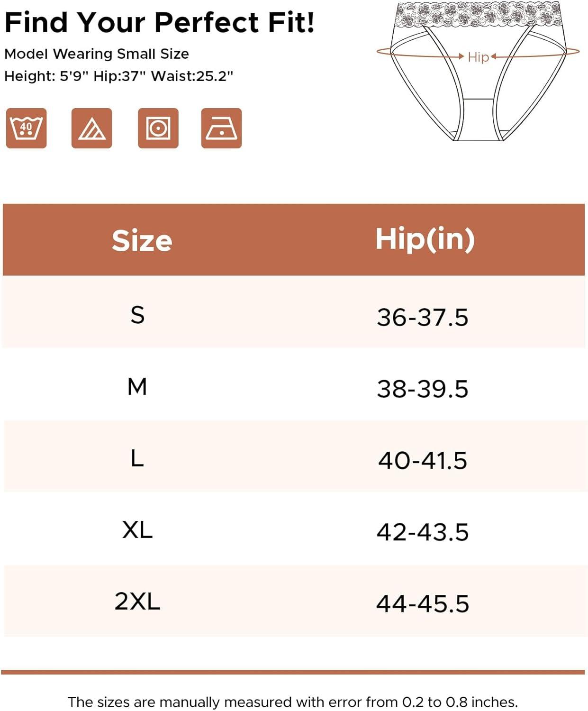
Task: Select the L size cell
Action: pyautogui.click(x=137, y=459)
